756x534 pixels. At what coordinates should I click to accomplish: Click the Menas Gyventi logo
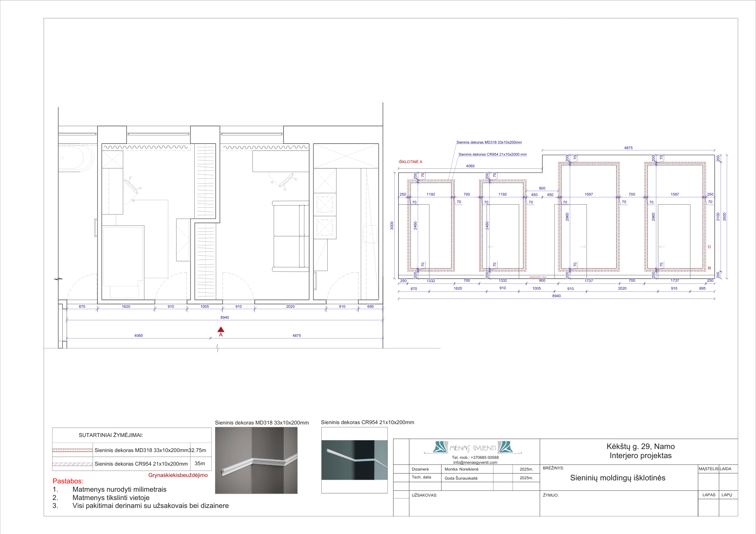(473, 448)
